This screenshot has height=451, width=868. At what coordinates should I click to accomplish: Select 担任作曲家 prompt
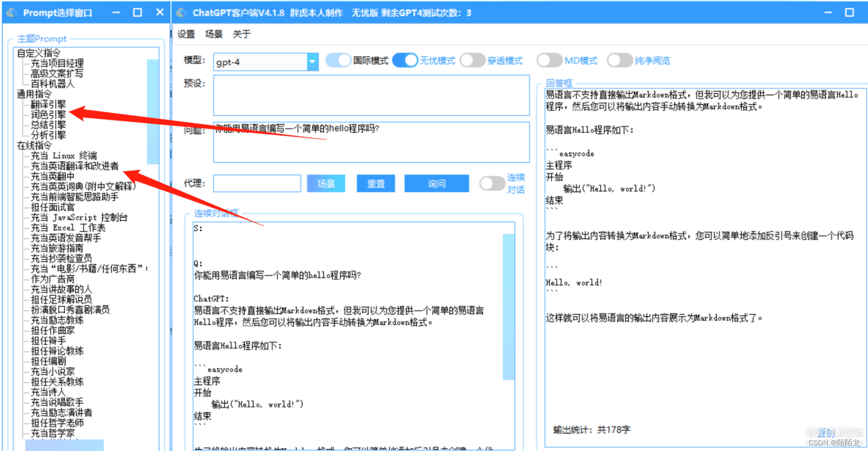click(53, 330)
